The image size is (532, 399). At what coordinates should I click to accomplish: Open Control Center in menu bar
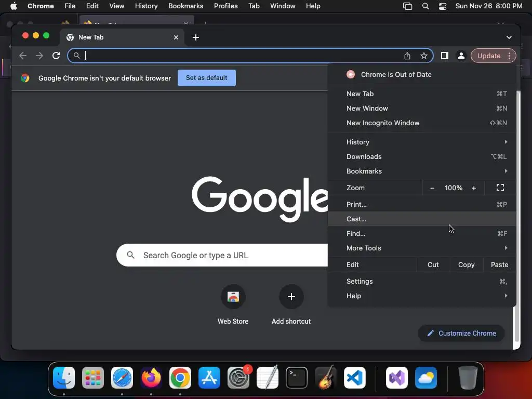pyautogui.click(x=443, y=6)
